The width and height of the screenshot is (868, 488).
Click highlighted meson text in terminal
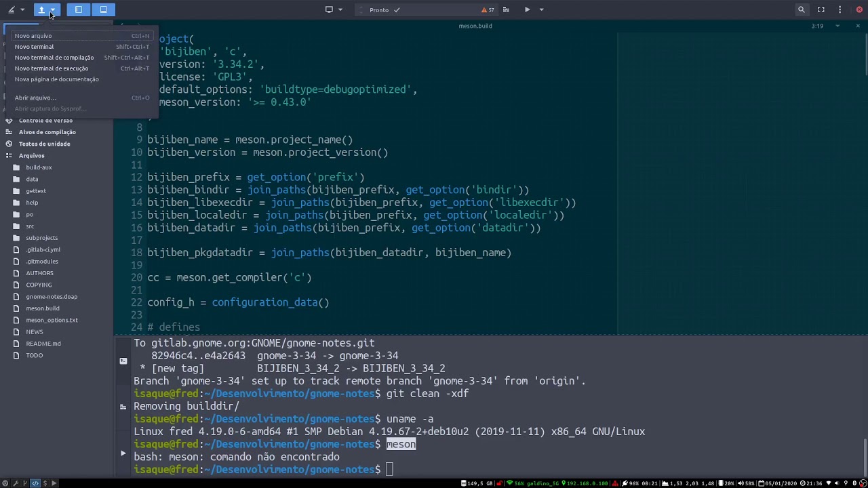pyautogui.click(x=401, y=444)
